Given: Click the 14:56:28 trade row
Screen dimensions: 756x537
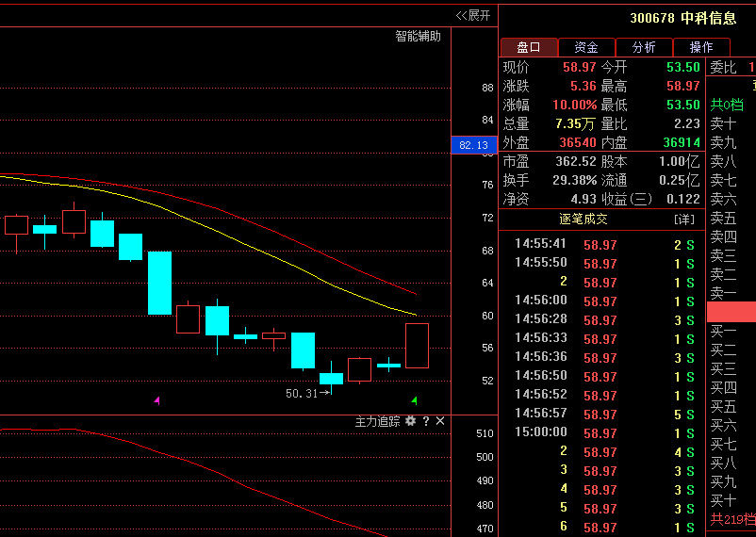Looking at the screenshot, I should click(x=604, y=319).
